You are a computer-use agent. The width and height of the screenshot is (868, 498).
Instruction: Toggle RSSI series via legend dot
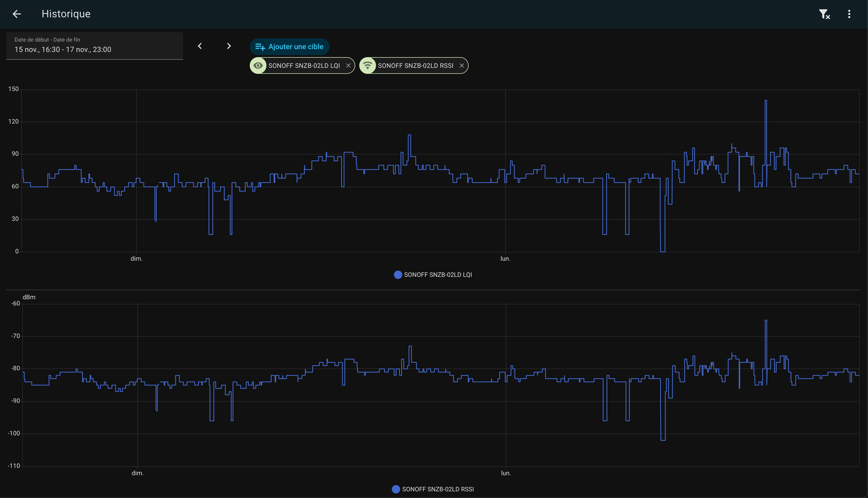396,489
